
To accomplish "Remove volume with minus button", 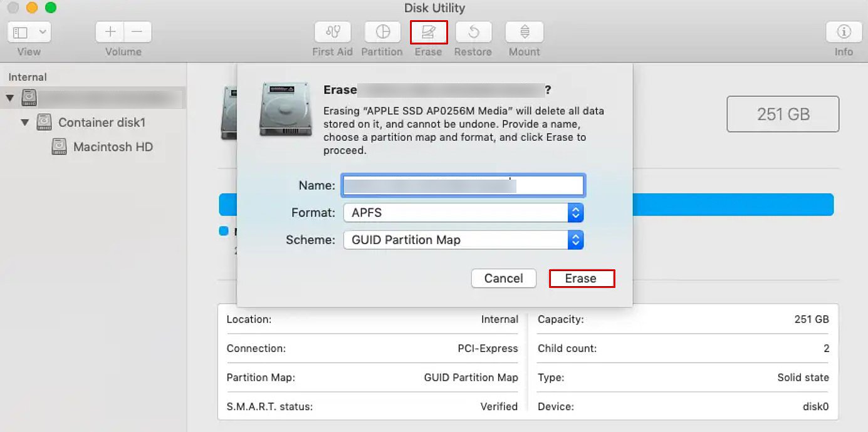I will [x=138, y=32].
